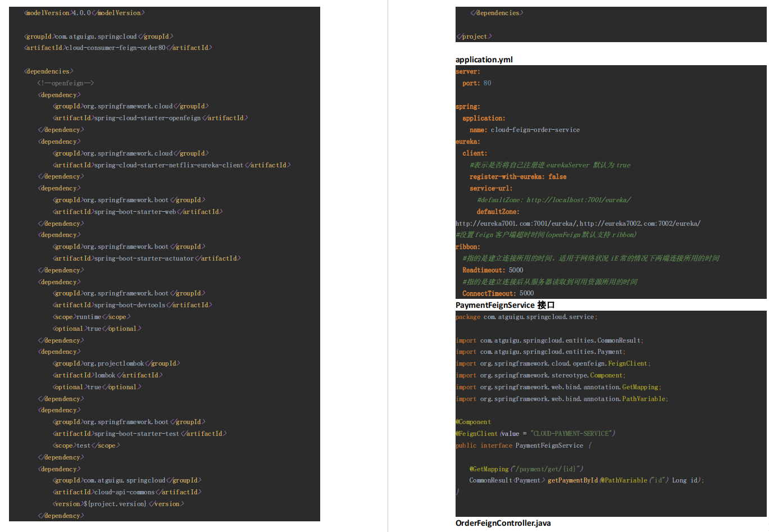Screen dimensions: 769x532
Task: Click @FeignClient CLOUD-PAYMENT-SERVICE annotation line
Action: [535, 434]
